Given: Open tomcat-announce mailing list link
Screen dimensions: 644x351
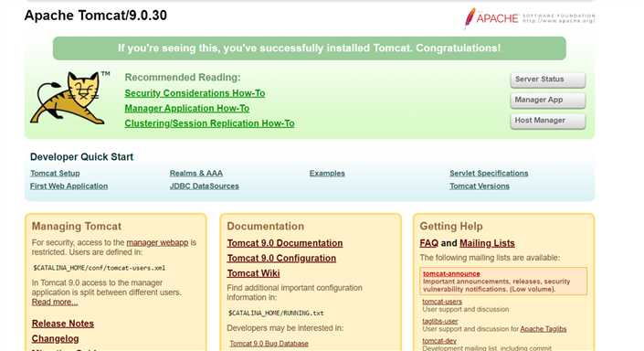Looking at the screenshot, I should pyautogui.click(x=451, y=273).
